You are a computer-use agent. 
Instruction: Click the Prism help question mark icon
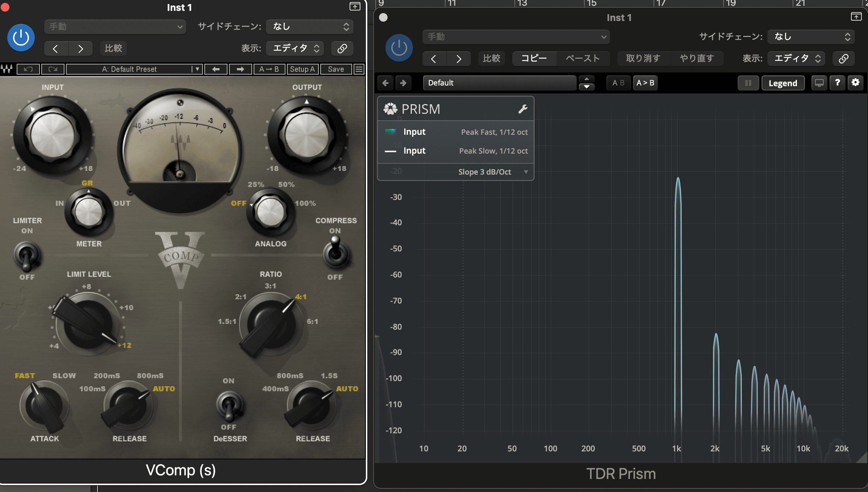(837, 83)
